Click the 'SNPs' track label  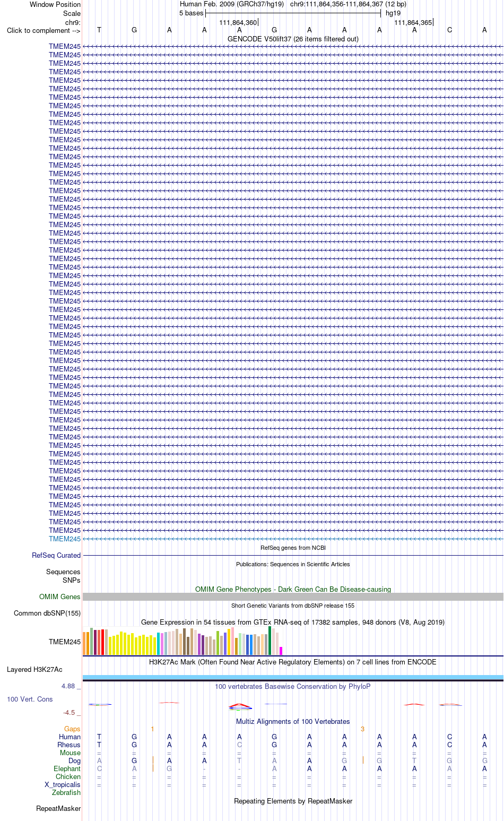(x=72, y=580)
